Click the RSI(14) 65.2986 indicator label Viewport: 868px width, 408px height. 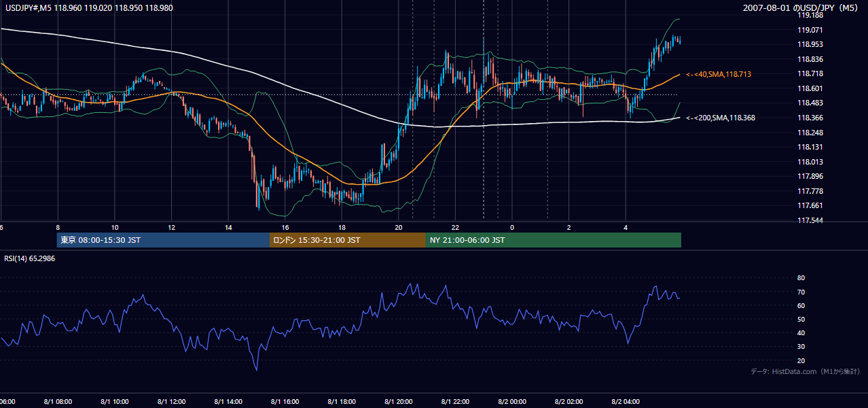tap(30, 258)
